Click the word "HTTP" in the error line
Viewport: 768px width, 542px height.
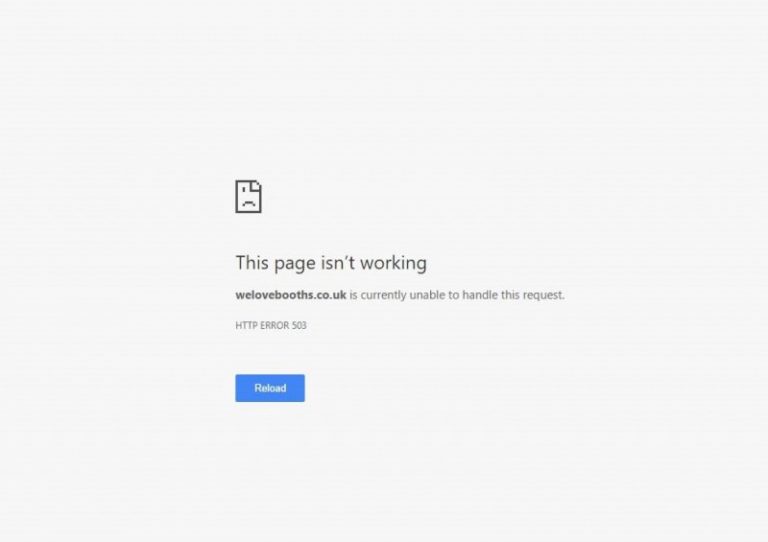click(x=246, y=326)
